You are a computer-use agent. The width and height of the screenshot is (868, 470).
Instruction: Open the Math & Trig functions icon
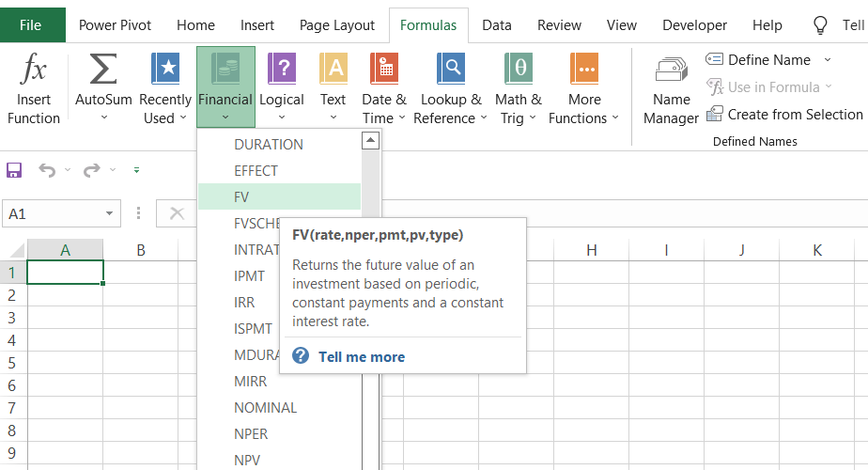pyautogui.click(x=519, y=70)
